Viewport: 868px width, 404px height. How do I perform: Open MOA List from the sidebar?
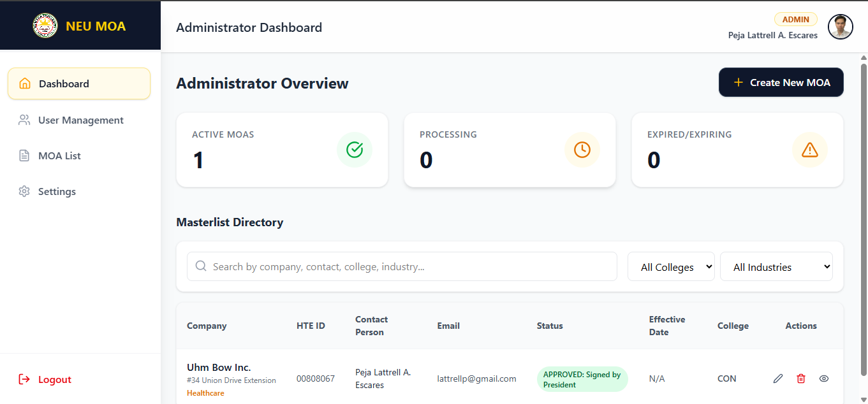tap(79, 155)
